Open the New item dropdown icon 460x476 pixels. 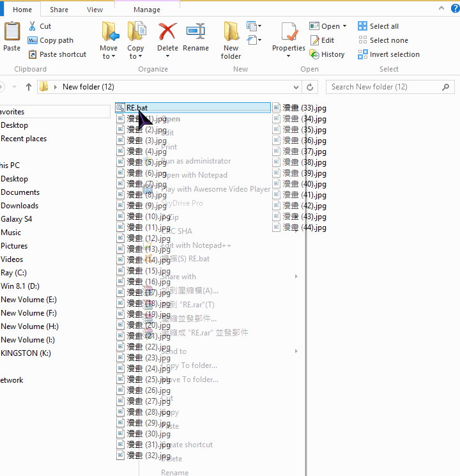(254, 26)
